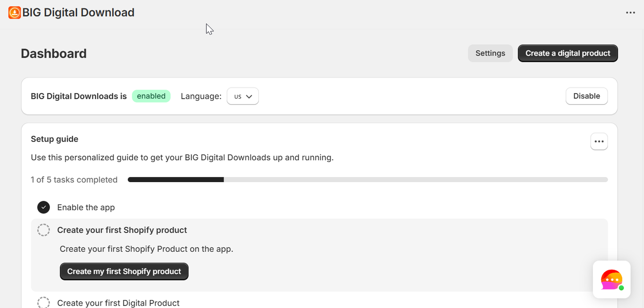The image size is (644, 308).
Task: Click the setup tasks progress bar
Action: (367, 179)
